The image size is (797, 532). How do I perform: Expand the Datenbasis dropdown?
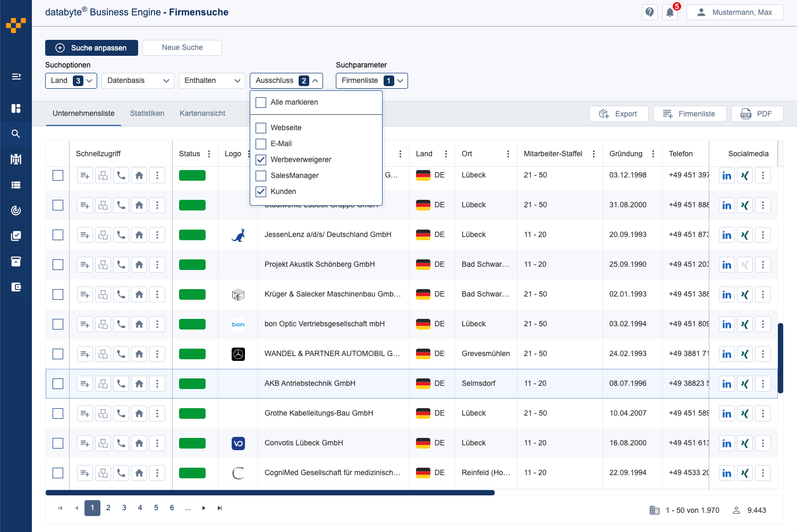(138, 81)
